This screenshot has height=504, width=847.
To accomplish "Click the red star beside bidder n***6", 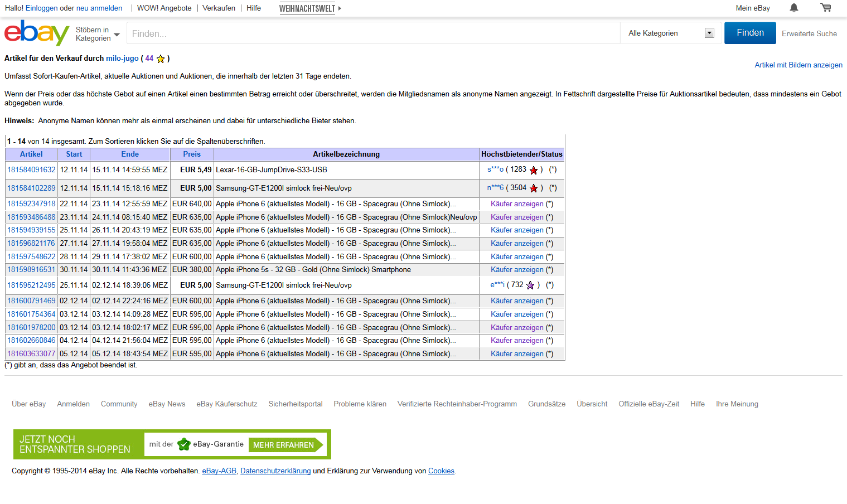I will [534, 188].
